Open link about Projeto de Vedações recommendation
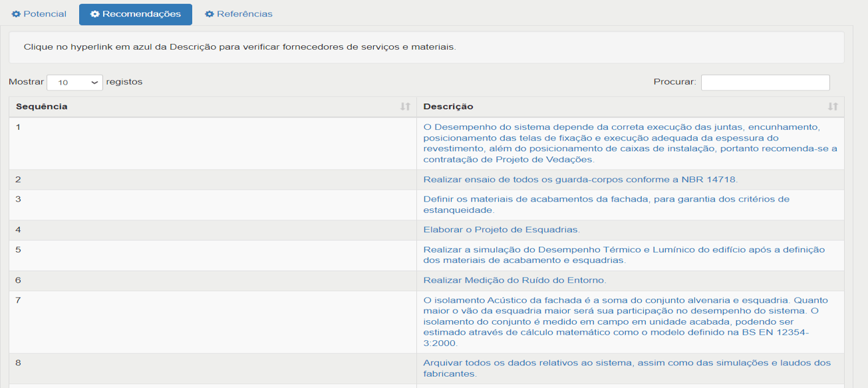Screen dimensions: 868x388 (x=630, y=143)
